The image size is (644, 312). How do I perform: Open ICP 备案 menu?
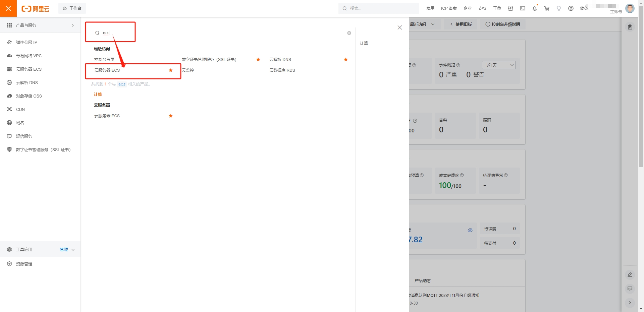pos(449,8)
